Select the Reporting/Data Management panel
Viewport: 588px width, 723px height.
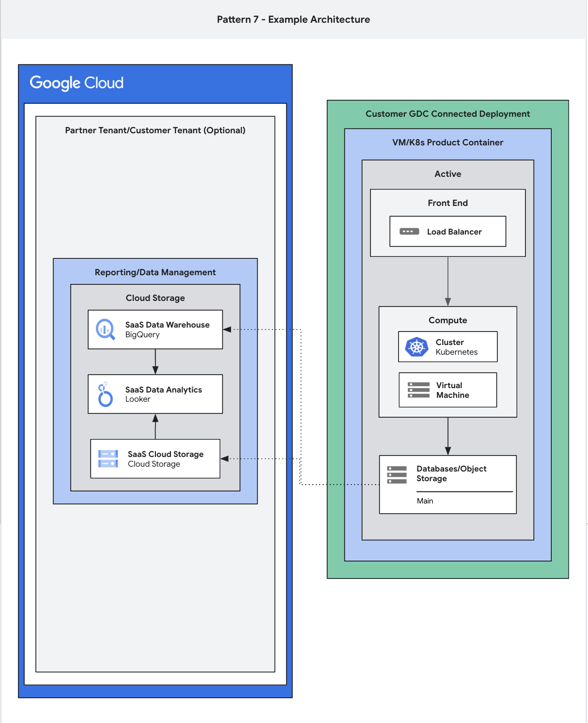155,272
